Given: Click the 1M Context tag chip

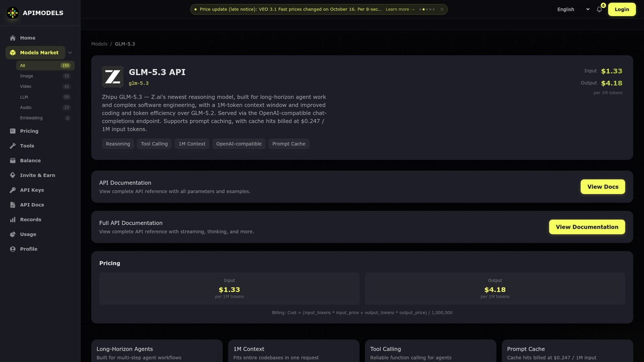Looking at the screenshot, I should (x=192, y=144).
